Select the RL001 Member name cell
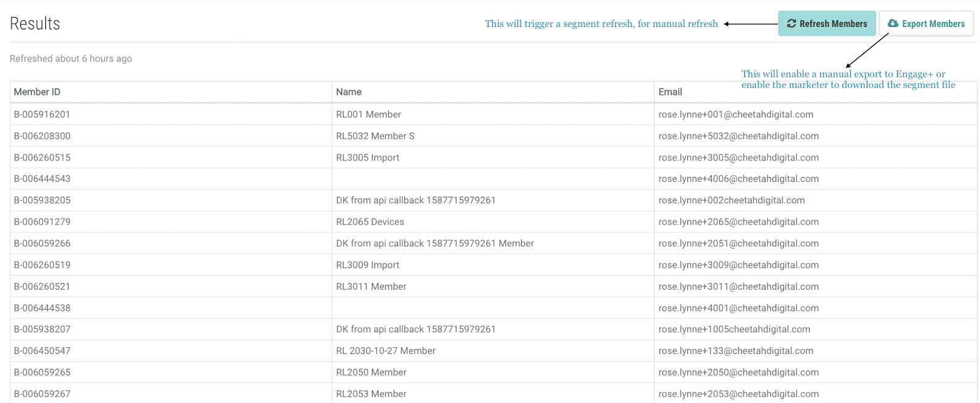 click(368, 115)
